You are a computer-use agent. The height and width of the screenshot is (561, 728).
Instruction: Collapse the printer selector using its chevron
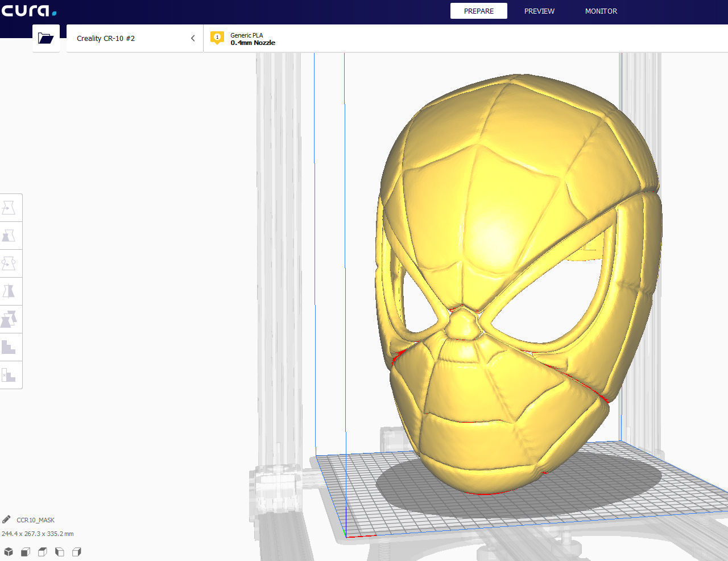tap(193, 38)
